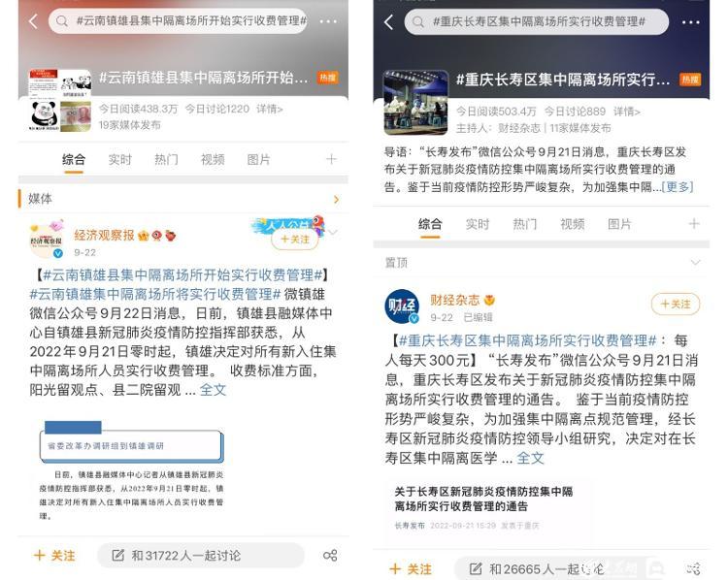Add a tab with the plus icon on the Chongqing page

pos(694,224)
